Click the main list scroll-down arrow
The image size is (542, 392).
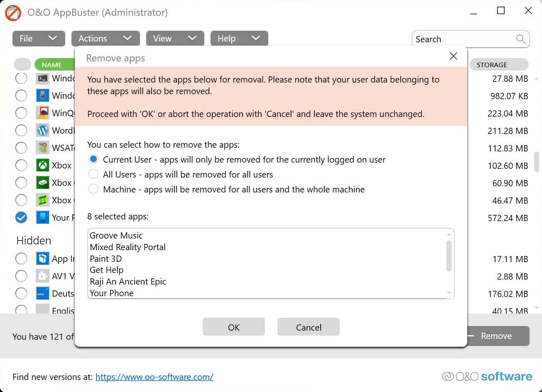tap(536, 308)
